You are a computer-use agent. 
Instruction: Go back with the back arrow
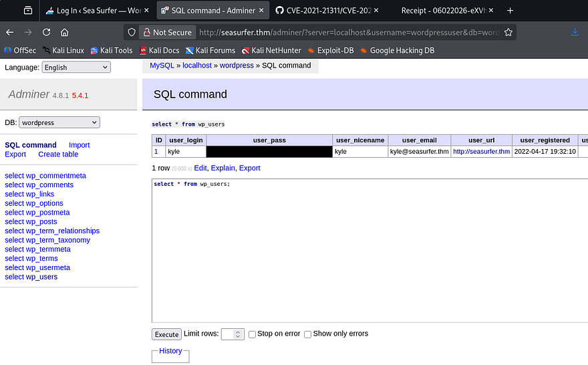click(10, 32)
